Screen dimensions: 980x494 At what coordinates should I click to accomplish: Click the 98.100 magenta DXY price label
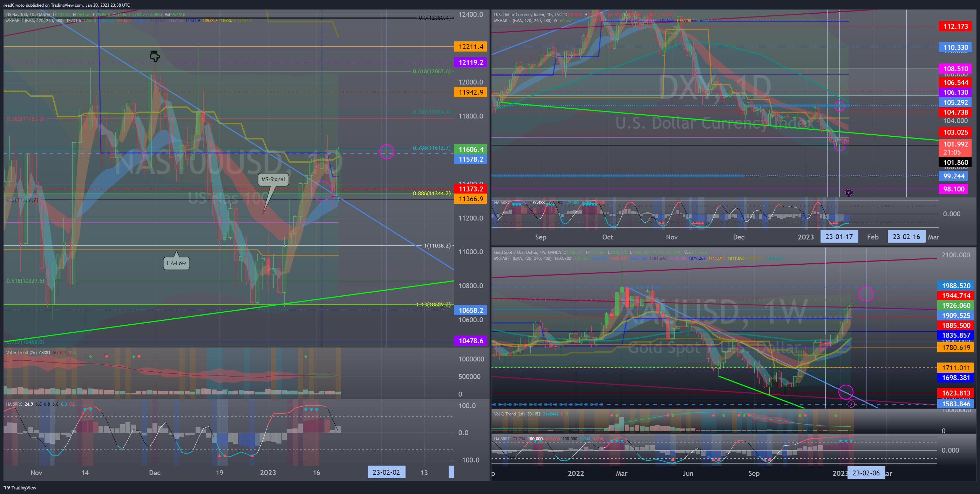coord(953,189)
